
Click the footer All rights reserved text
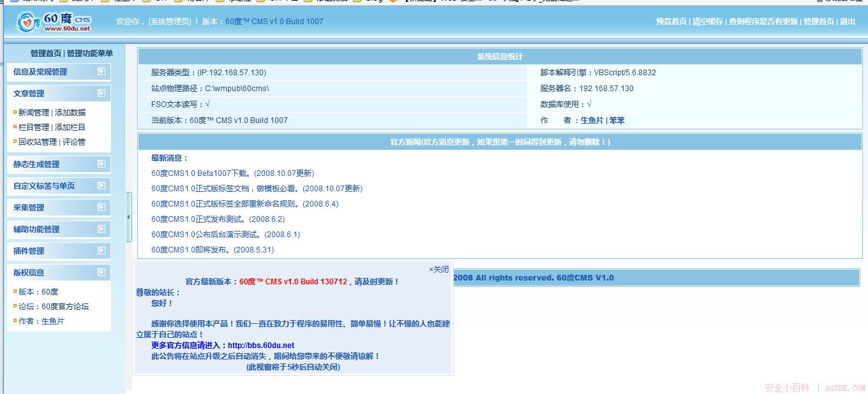click(534, 278)
